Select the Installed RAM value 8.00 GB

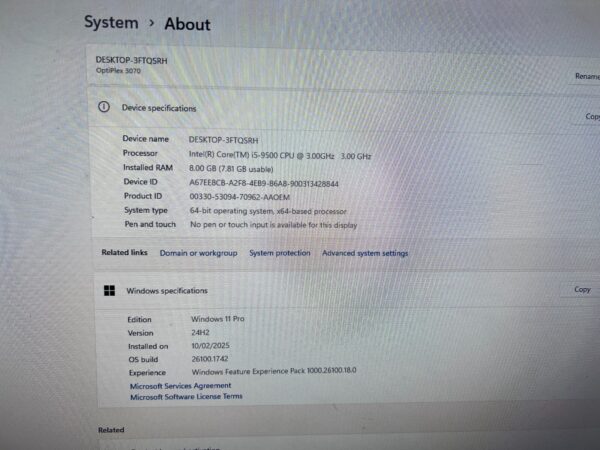click(x=231, y=169)
